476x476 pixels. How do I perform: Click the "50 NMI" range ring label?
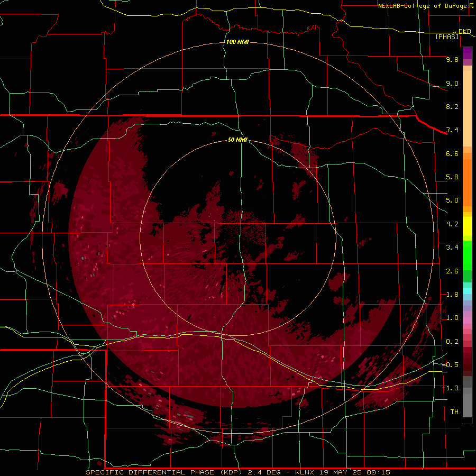[237, 140]
